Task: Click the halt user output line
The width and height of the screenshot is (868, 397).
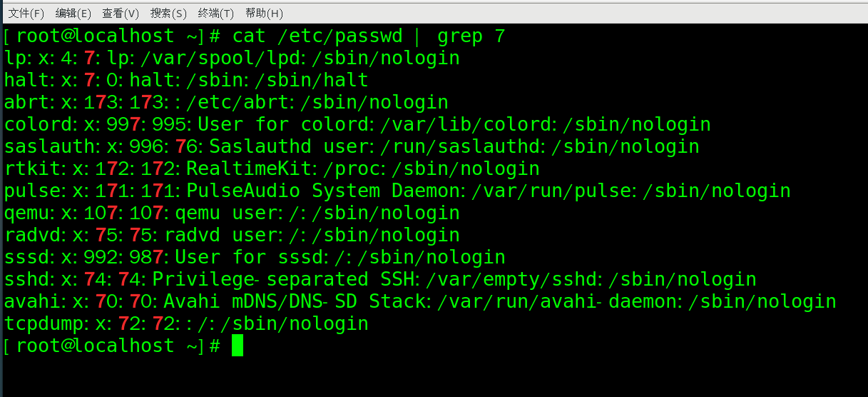Action: [186, 80]
